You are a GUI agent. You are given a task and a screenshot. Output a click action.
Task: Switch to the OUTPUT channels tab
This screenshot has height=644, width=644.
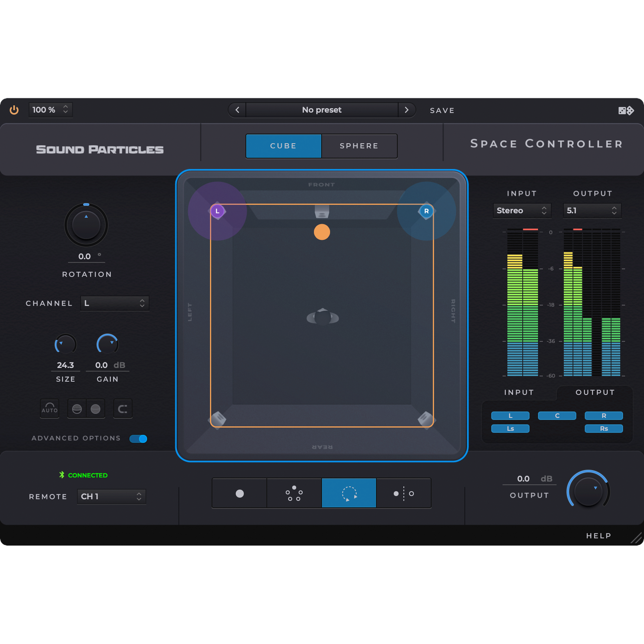[595, 392]
